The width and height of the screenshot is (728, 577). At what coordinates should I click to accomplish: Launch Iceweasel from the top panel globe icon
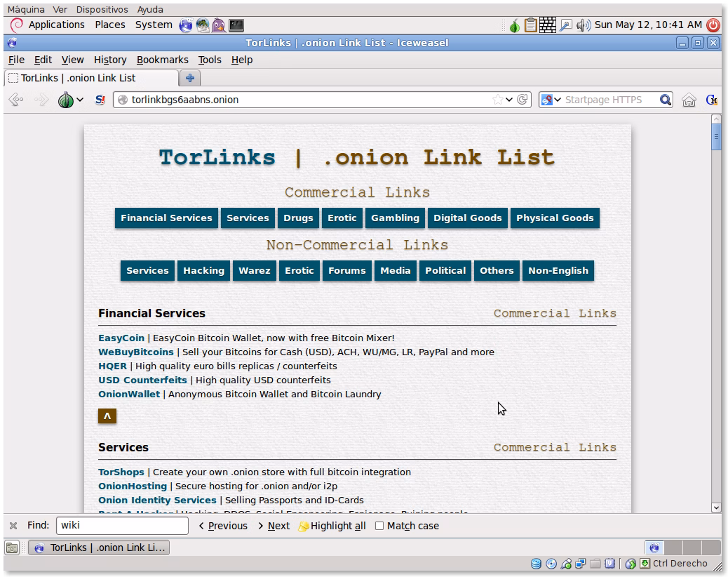[186, 25]
